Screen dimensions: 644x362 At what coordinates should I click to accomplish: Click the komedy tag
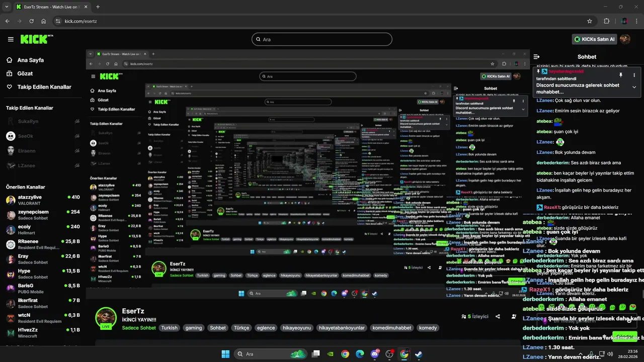428,328
